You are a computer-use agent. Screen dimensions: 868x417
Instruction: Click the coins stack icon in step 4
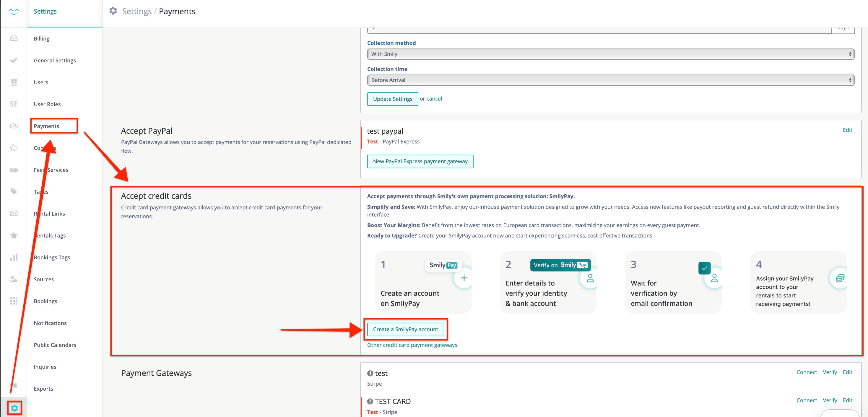coord(840,278)
